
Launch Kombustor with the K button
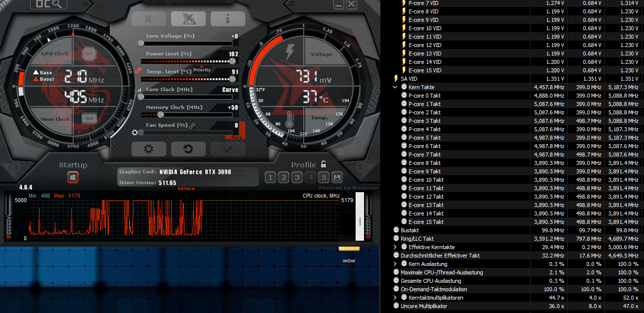148,19
